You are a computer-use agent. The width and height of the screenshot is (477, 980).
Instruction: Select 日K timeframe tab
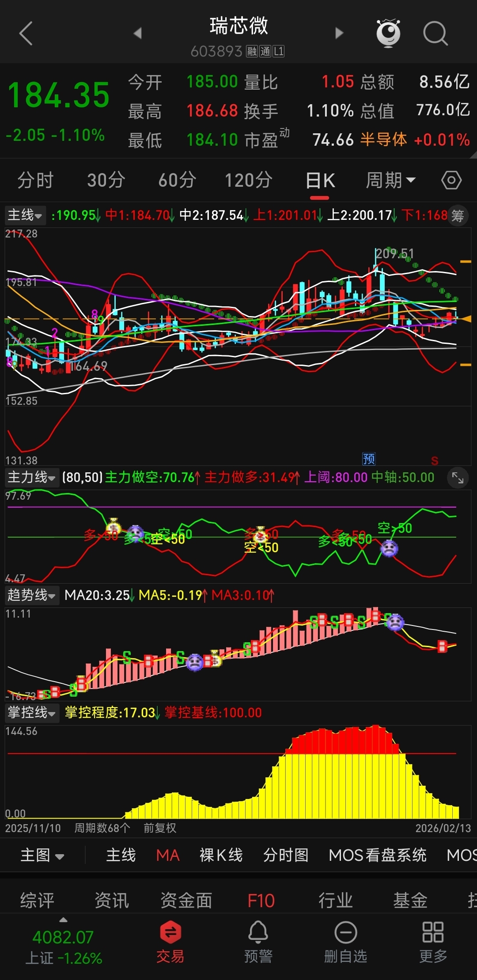pyautogui.click(x=320, y=181)
